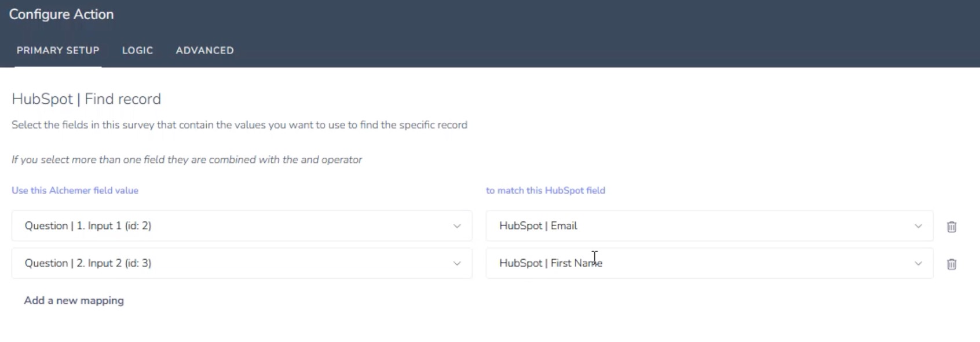The height and width of the screenshot is (342, 980).
Task: Click chevron arrow on HubSpot Email dropdown
Action: pos(918,226)
